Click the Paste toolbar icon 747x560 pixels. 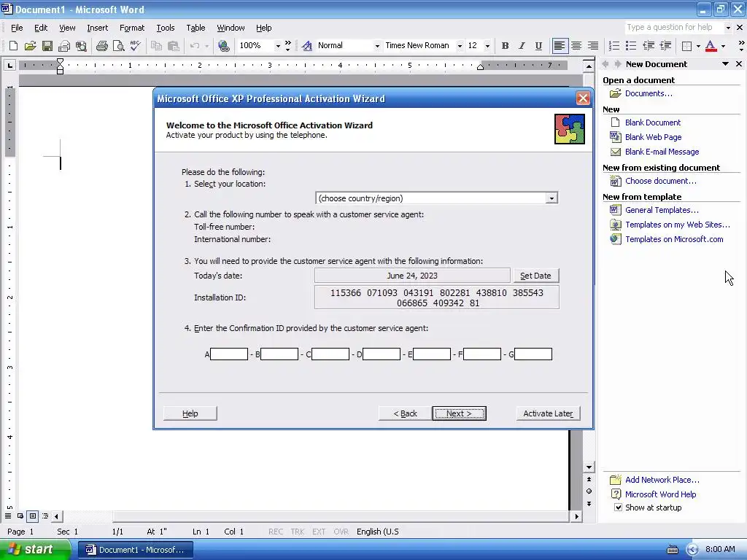point(174,46)
